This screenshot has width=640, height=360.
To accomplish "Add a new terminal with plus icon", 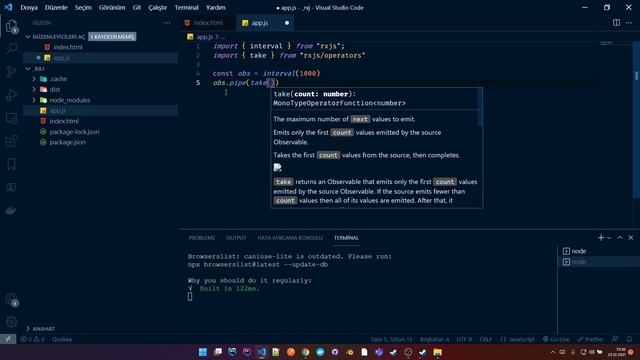I will (x=600, y=238).
